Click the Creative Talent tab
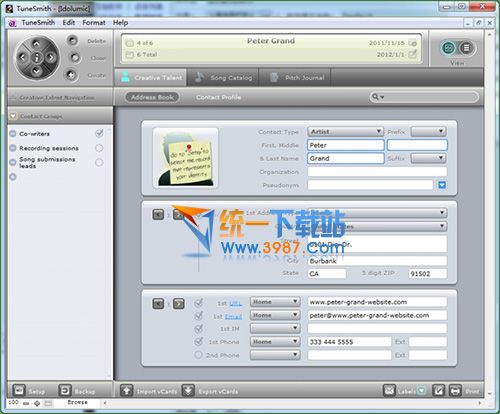Image resolution: width=500 pixels, height=414 pixels. tap(151, 77)
